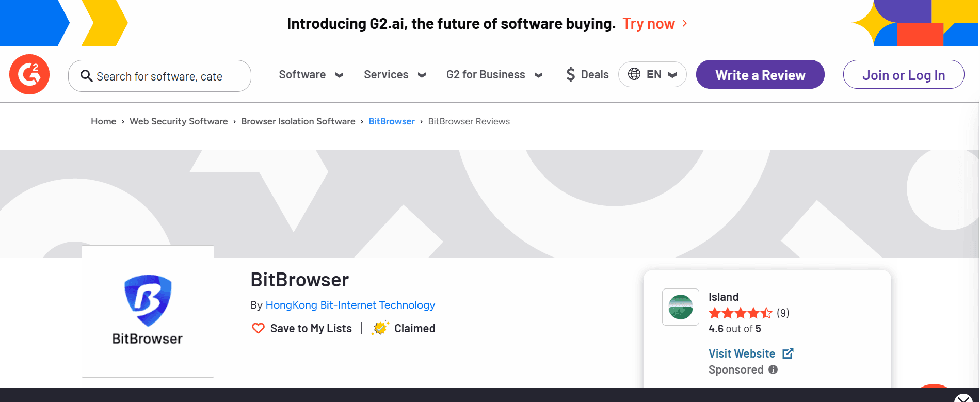Click the Sponsored label

736,369
